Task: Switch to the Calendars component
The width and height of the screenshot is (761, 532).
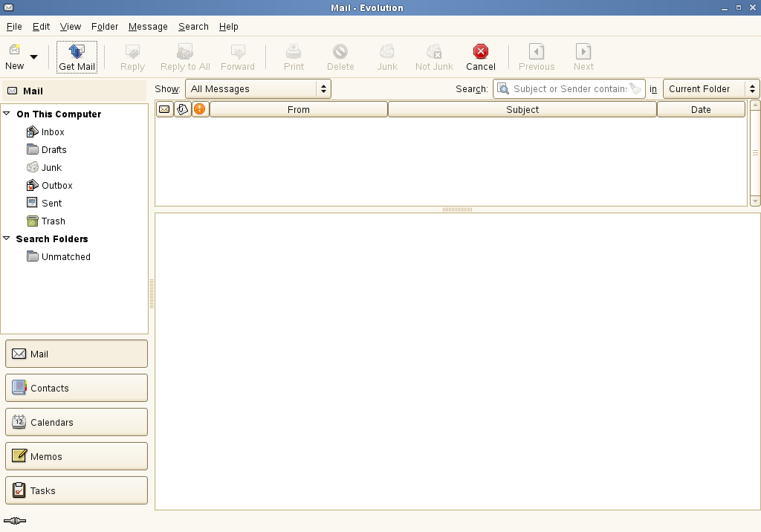Action: click(x=77, y=422)
